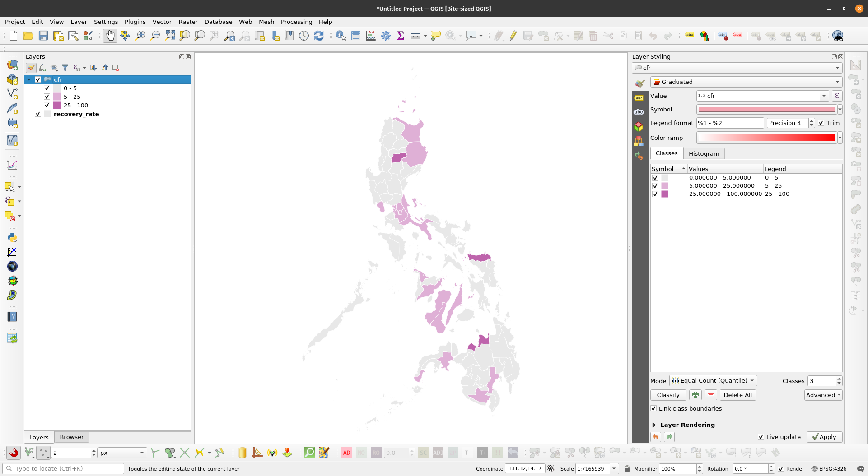Screen dimensions: 868x476
Task: Open the Mode Equal Count dropdown
Action: pyautogui.click(x=713, y=380)
